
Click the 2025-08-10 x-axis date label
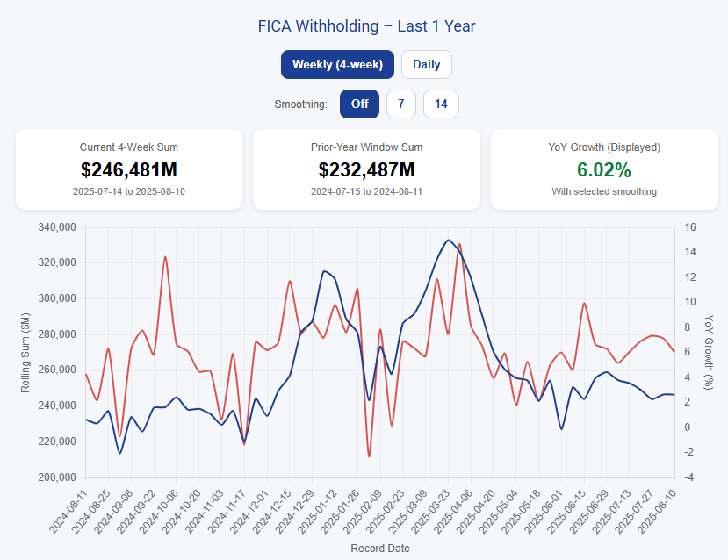point(658,511)
